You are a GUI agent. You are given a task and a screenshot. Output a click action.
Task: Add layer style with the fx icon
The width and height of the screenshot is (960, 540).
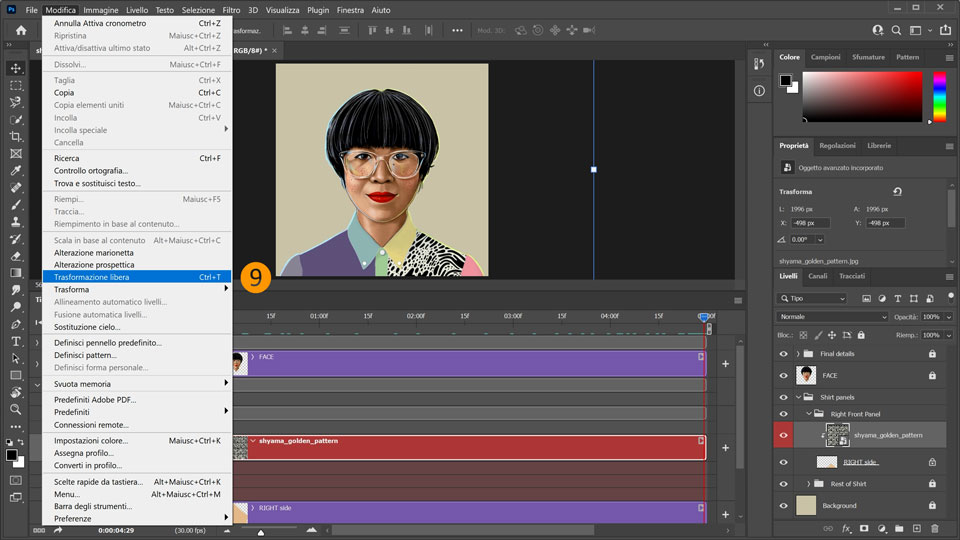(846, 528)
